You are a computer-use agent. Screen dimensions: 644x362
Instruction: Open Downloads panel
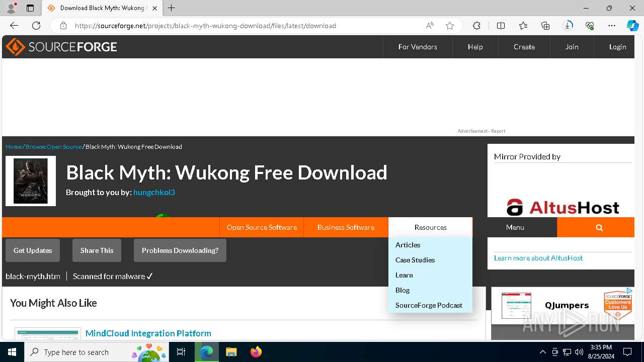(568, 26)
